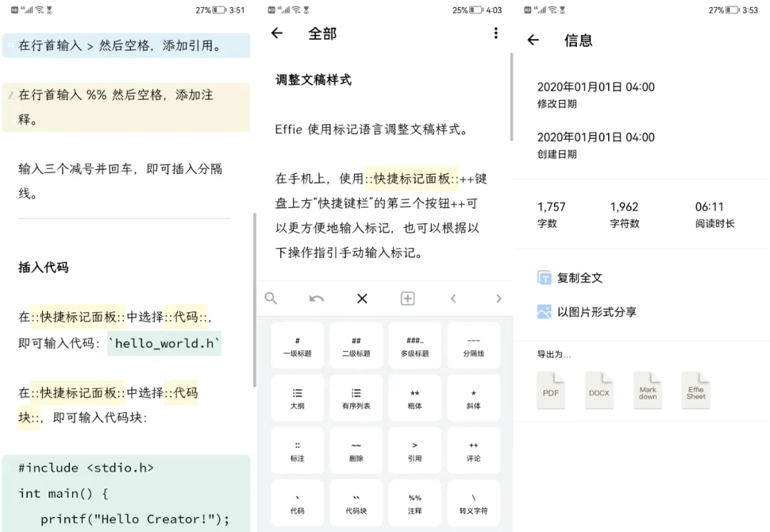Tap the 信息 title in header
The image size is (770, 532).
[578, 40]
